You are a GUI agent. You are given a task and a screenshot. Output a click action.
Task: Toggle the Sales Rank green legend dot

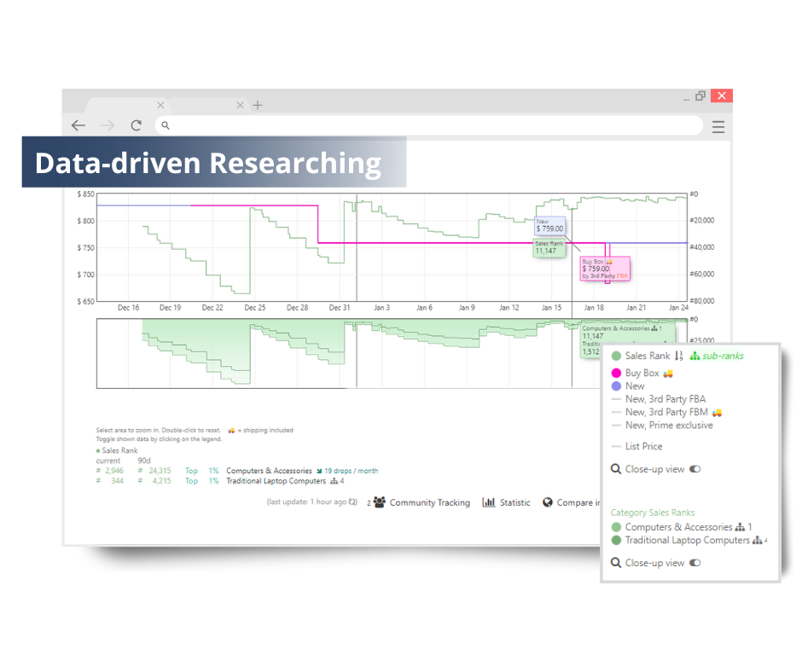point(616,356)
